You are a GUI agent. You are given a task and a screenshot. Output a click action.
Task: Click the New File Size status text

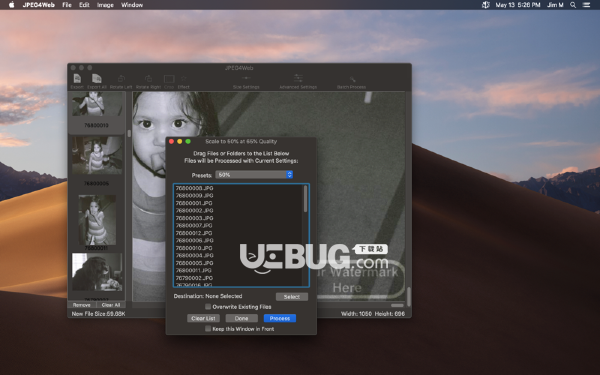click(98, 314)
